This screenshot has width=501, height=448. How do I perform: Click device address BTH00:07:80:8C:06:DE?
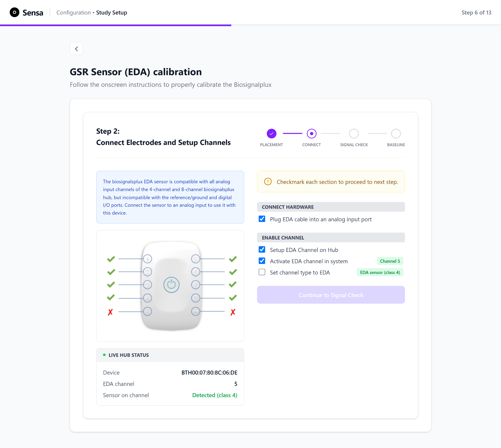click(209, 373)
